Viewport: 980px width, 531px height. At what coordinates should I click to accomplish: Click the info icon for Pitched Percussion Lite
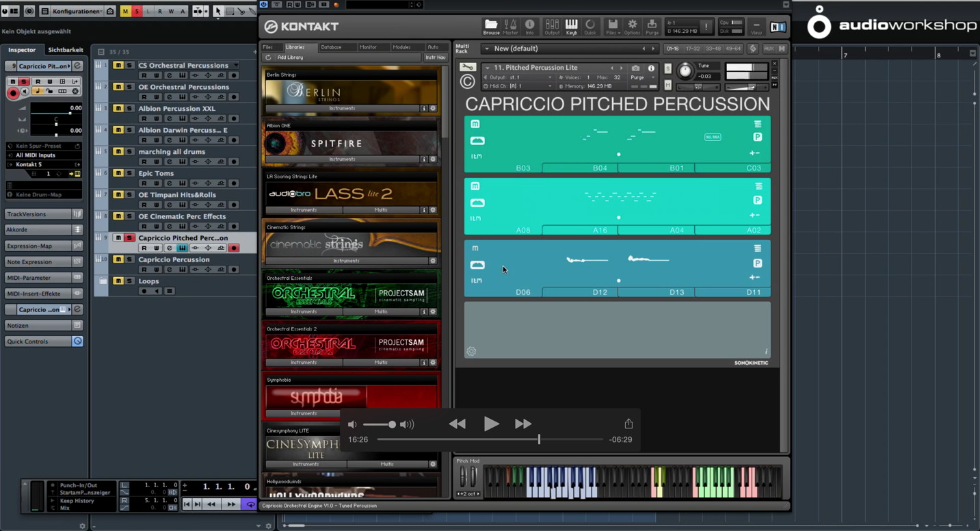[651, 68]
